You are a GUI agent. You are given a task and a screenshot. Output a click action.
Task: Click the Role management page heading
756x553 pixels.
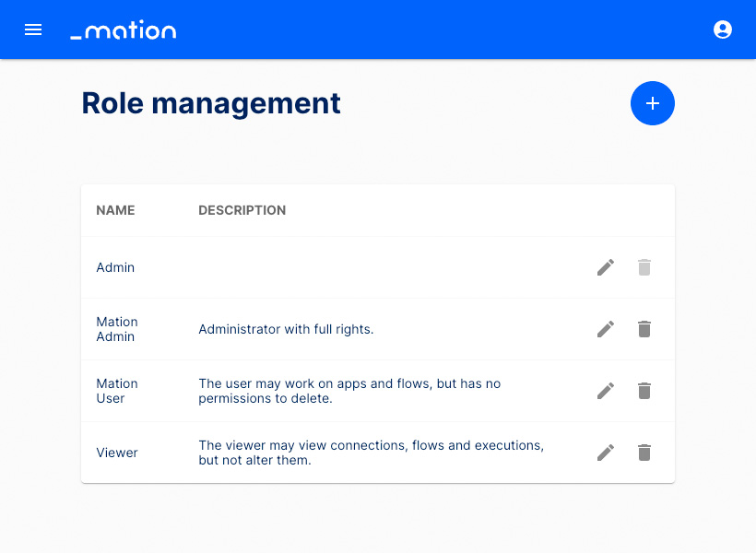pyautogui.click(x=211, y=103)
